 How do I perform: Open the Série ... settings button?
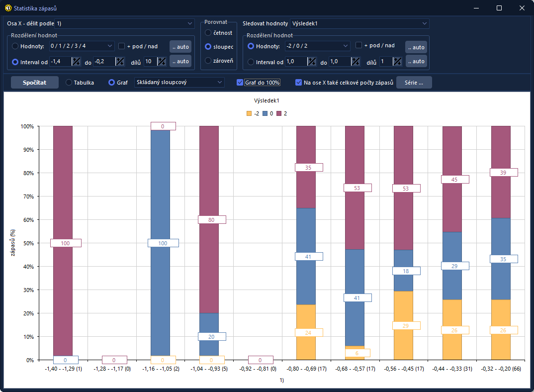[x=414, y=83]
